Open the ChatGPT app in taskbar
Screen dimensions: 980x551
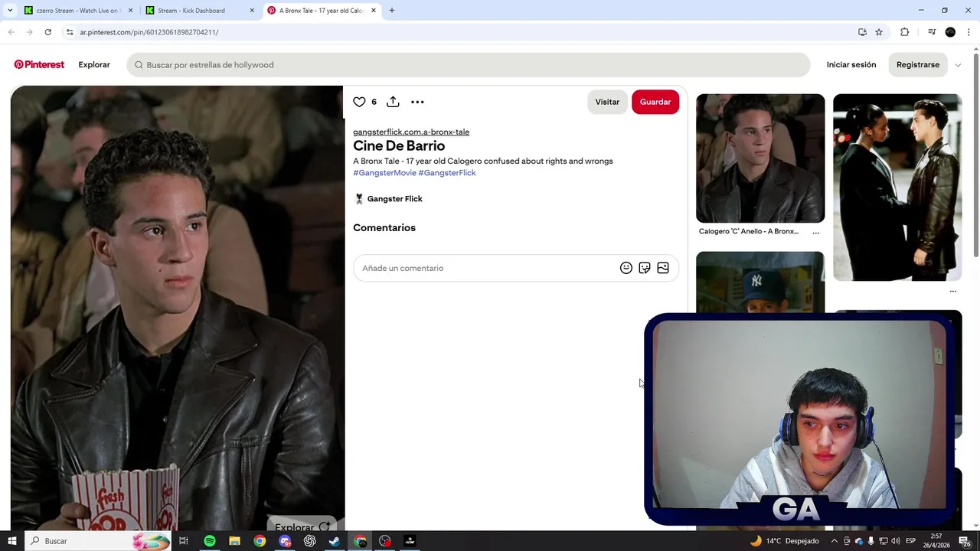pos(310,541)
